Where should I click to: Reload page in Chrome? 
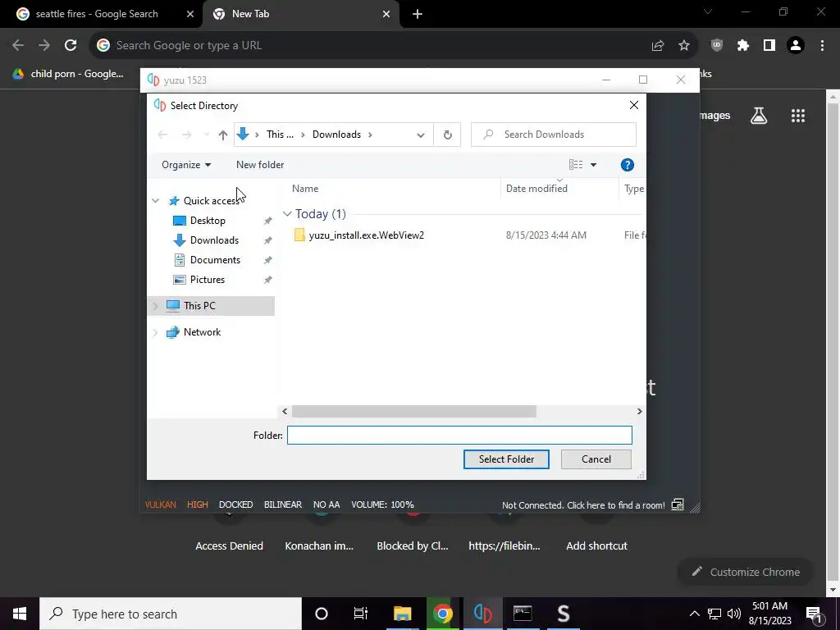(71, 46)
